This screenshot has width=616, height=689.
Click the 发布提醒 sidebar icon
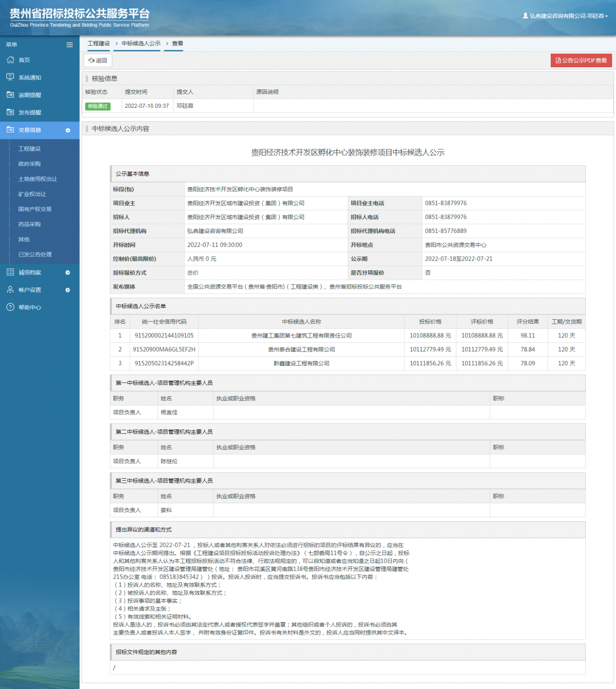(10, 112)
